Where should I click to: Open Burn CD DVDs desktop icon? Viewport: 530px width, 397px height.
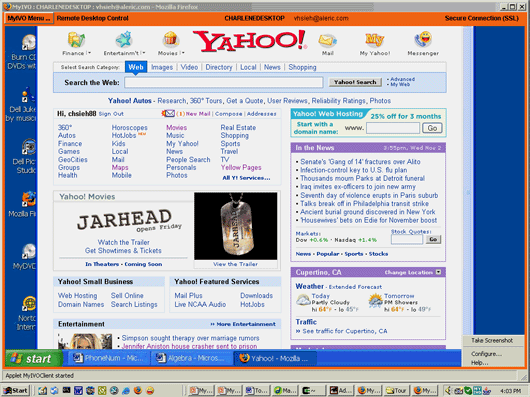coord(28,43)
